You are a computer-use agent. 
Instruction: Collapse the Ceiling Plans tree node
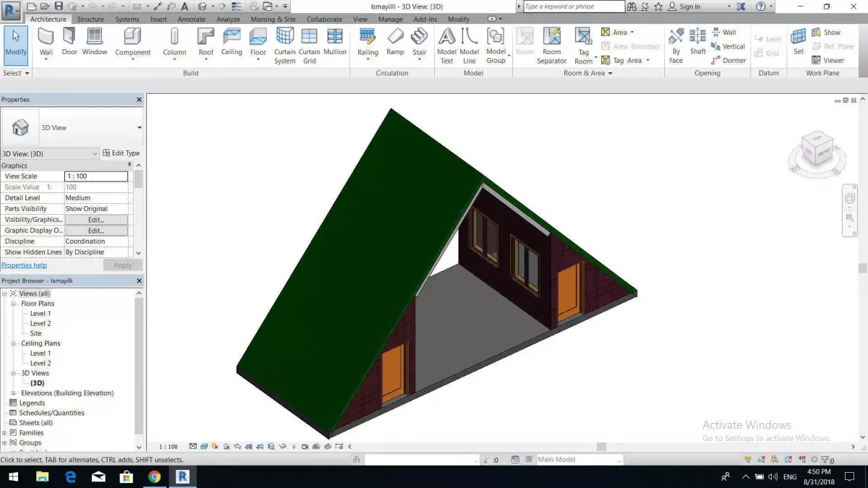click(14, 343)
